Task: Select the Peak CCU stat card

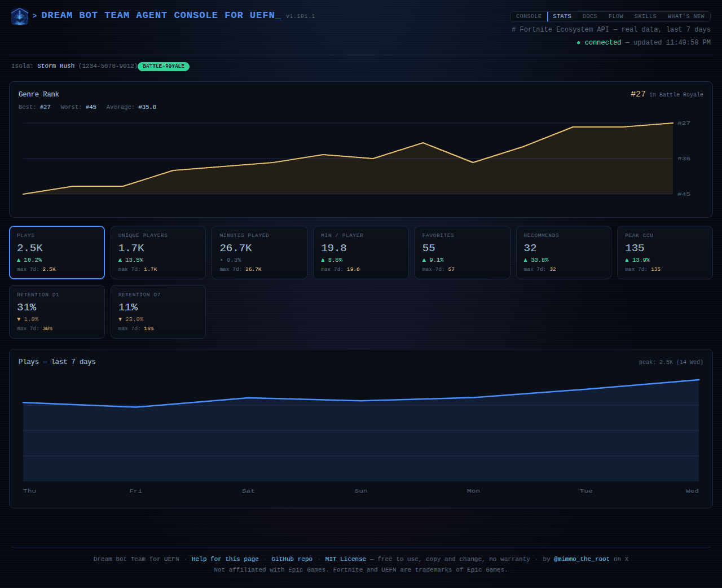Action: tap(665, 253)
